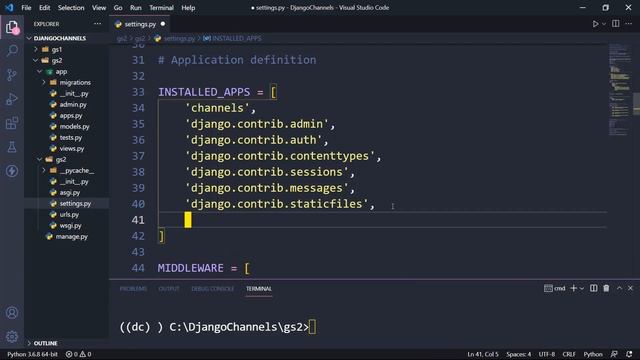
Task: Select the cmd terminal instance
Action: pyautogui.click(x=555, y=288)
